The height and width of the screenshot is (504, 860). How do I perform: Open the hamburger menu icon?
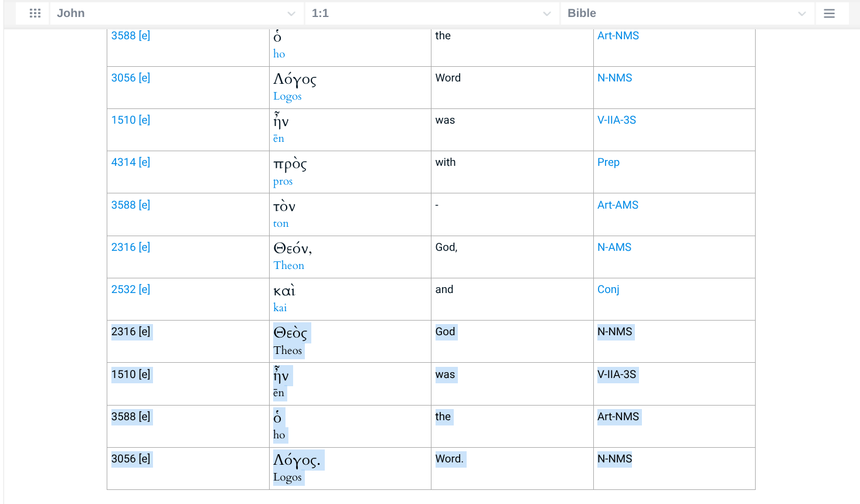point(829,13)
